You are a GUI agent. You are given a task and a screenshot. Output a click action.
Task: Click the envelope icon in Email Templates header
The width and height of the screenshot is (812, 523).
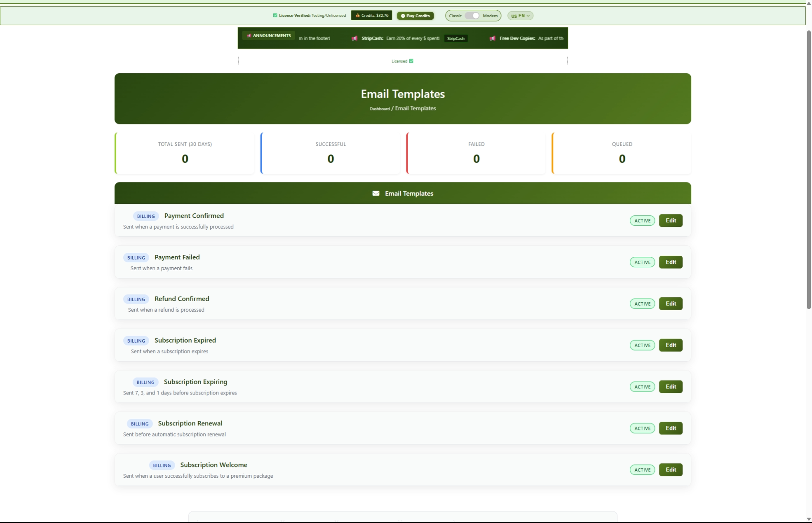[x=375, y=193]
